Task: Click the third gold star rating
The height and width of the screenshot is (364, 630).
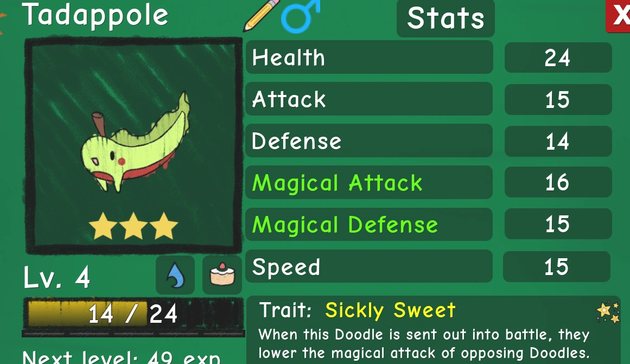Action: pos(164,227)
